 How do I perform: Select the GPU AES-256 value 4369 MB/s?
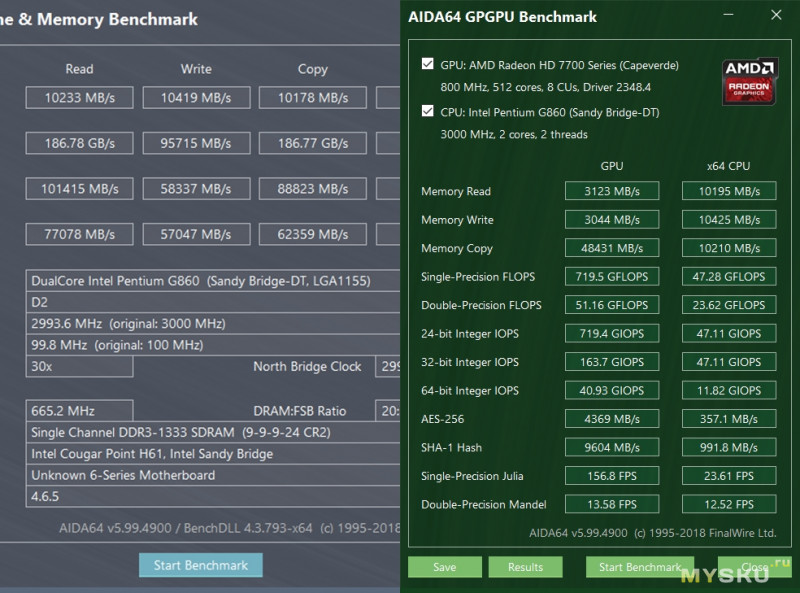tap(612, 419)
